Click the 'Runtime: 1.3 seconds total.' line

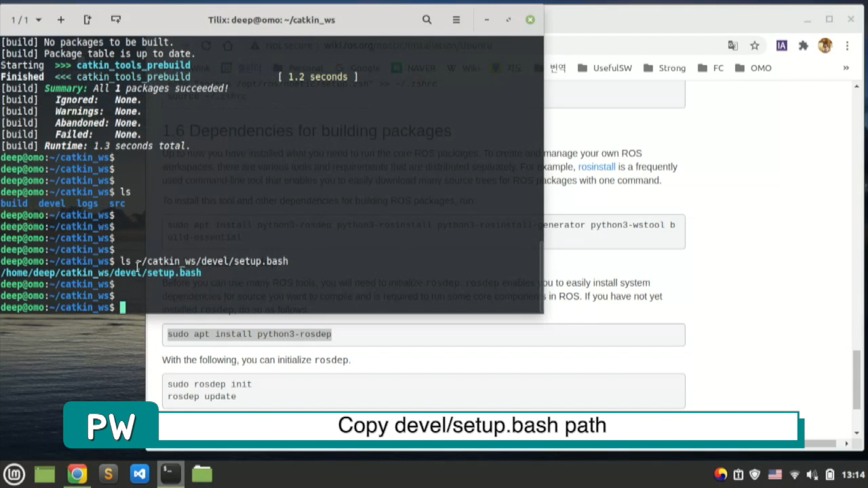[95, 146]
